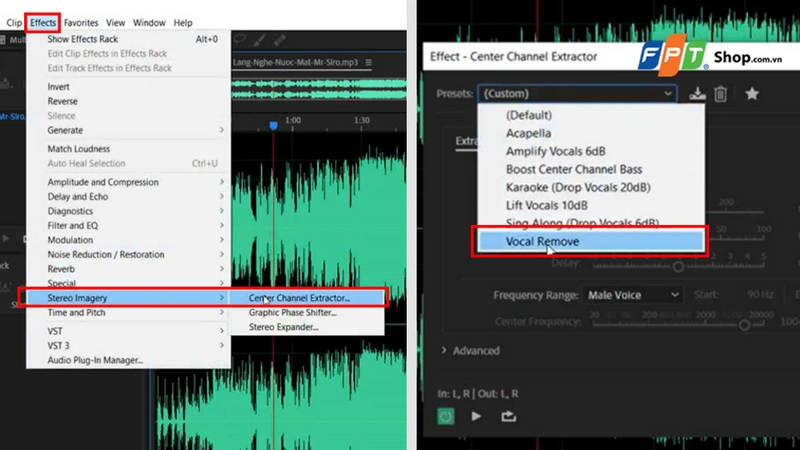Apply the Invert effect

(x=129, y=87)
